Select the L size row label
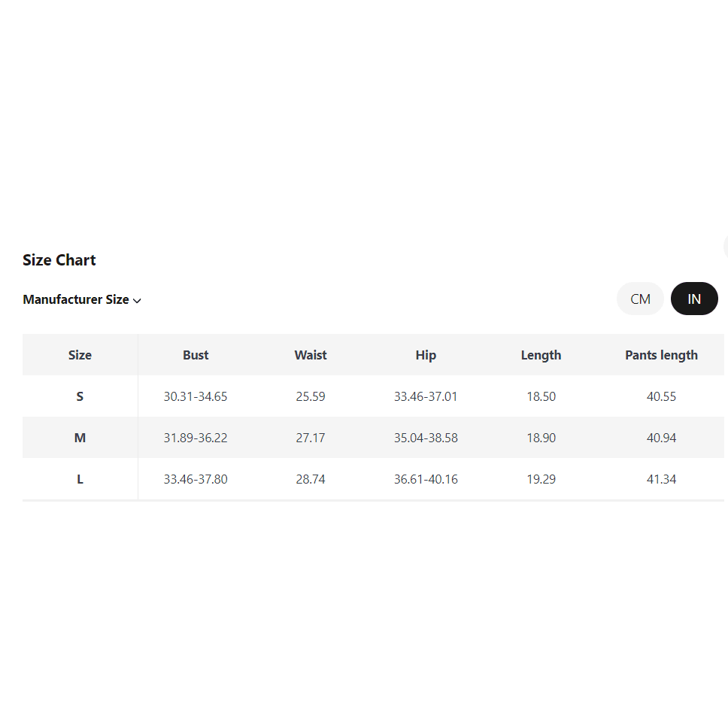This screenshot has width=728, height=728. pyautogui.click(x=80, y=478)
